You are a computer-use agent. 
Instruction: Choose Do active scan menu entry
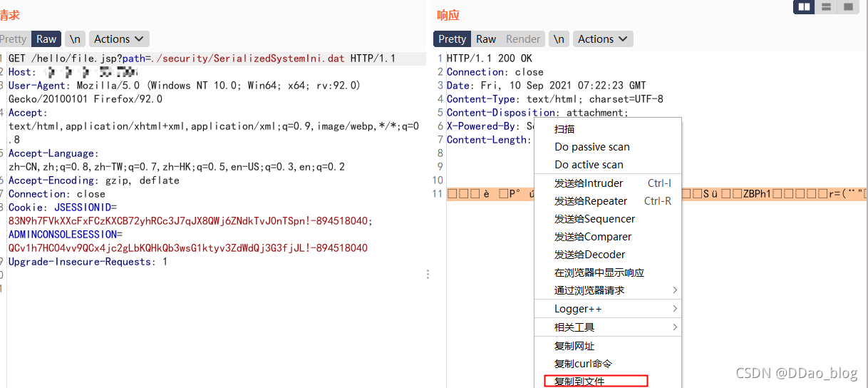(608, 165)
